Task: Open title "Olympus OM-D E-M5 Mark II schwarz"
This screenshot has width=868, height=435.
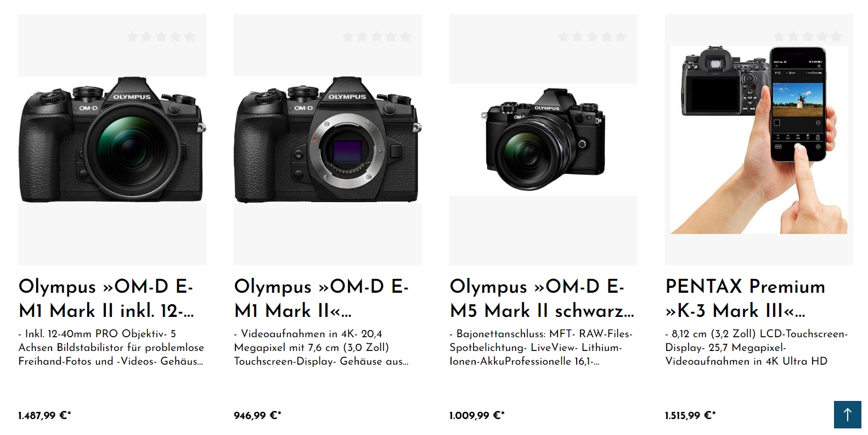Action: tap(542, 299)
